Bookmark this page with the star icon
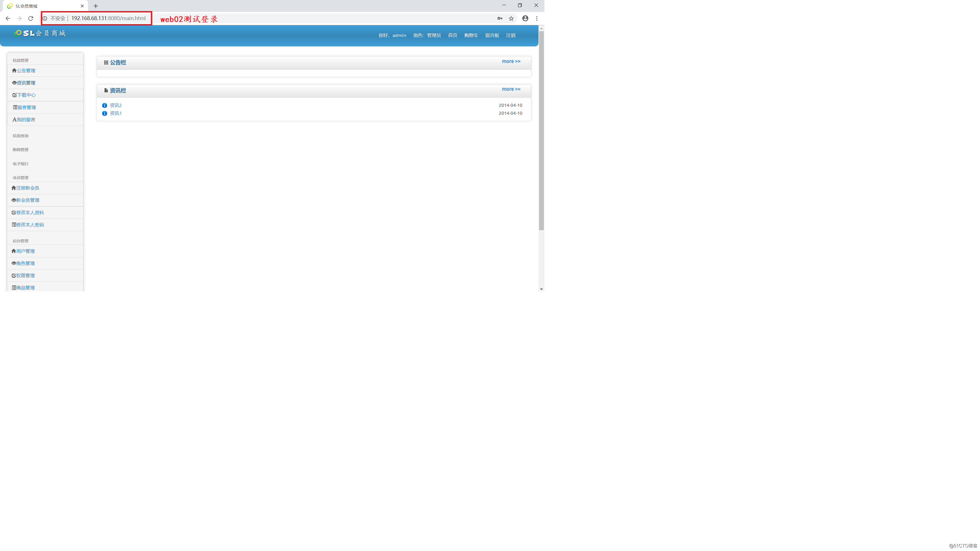Screen dimensions: 980x551 (511, 18)
